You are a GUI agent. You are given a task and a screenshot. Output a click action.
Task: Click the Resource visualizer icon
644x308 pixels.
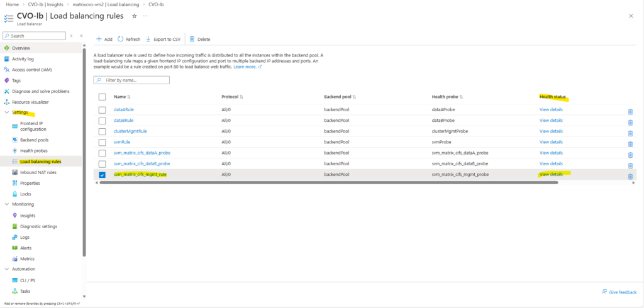coord(6,102)
